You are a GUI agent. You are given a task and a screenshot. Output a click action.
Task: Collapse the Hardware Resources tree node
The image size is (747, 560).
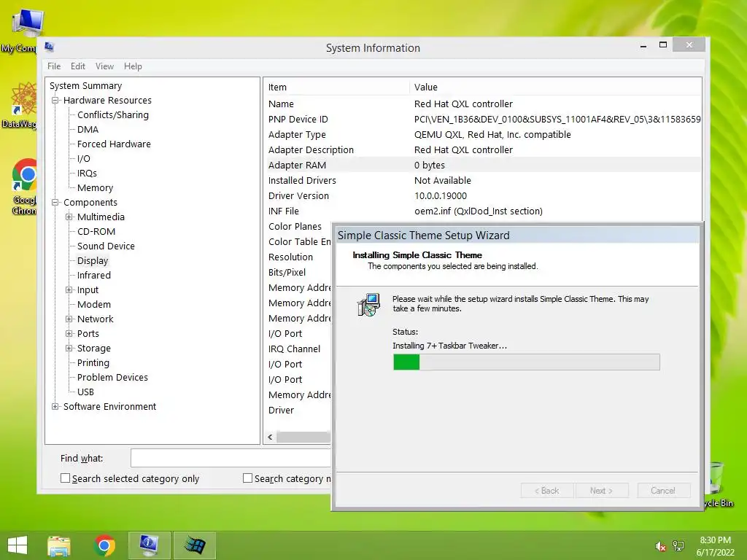click(55, 101)
